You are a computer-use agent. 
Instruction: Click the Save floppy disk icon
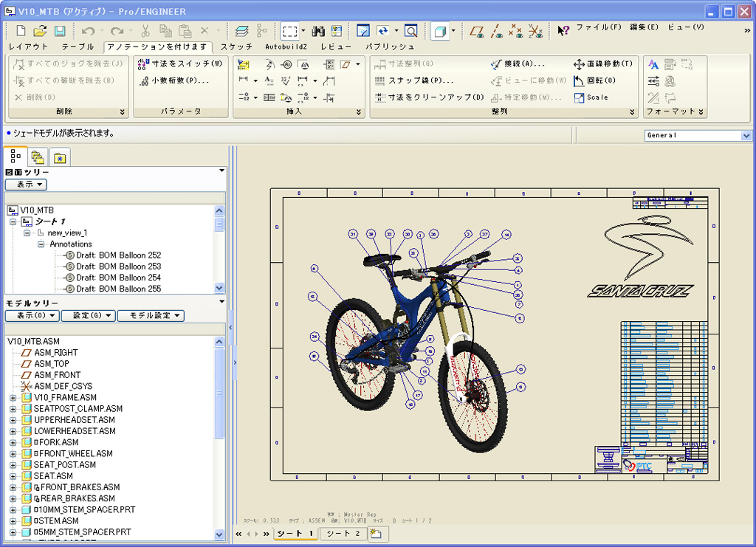[x=60, y=31]
